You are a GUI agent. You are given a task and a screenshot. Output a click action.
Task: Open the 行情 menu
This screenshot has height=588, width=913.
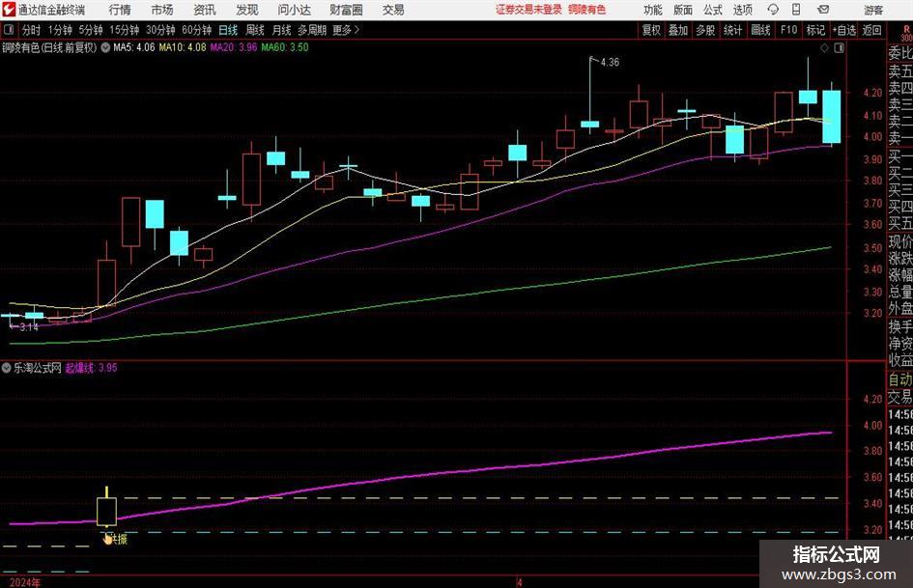tap(120, 10)
